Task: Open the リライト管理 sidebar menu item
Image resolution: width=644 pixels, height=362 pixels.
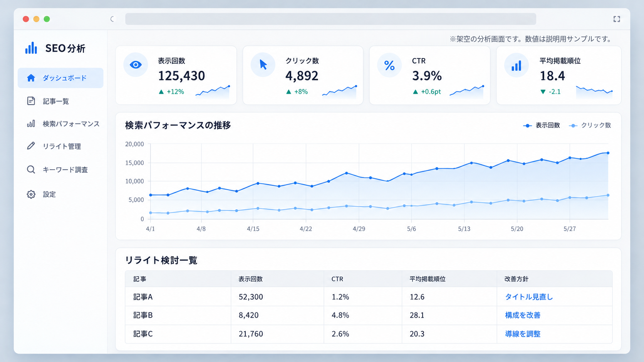Action: (60, 146)
